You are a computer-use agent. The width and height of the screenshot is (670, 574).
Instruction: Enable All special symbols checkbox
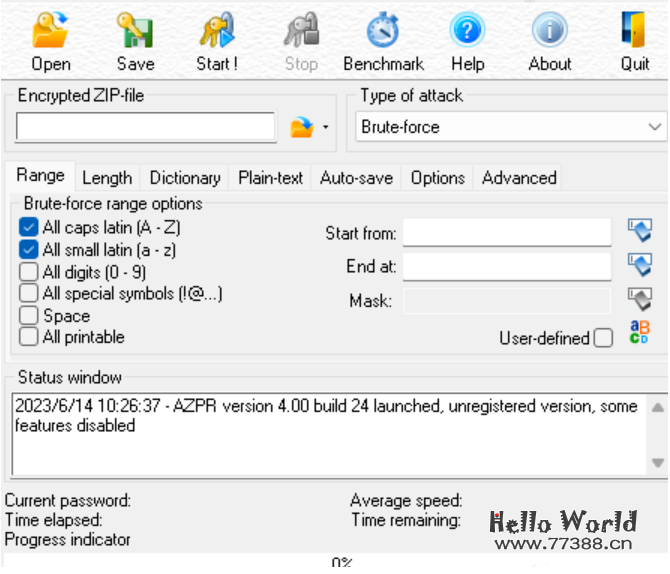tap(29, 294)
